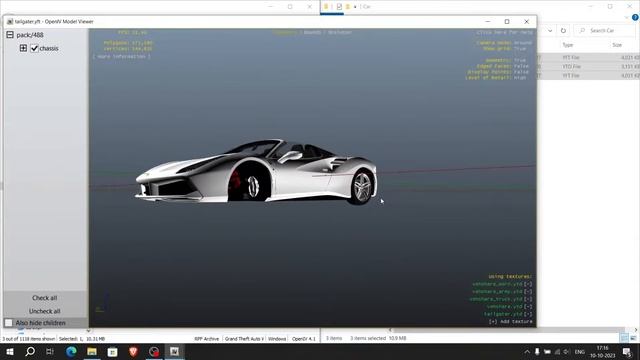Maximize the OpenIV Model Viewer window
640x360 pixels.
[507, 22]
